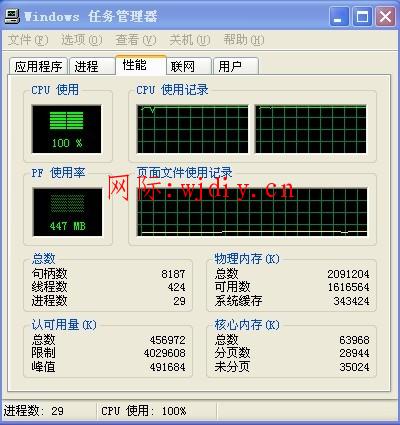Open the 查看(V) menu

click(x=136, y=40)
